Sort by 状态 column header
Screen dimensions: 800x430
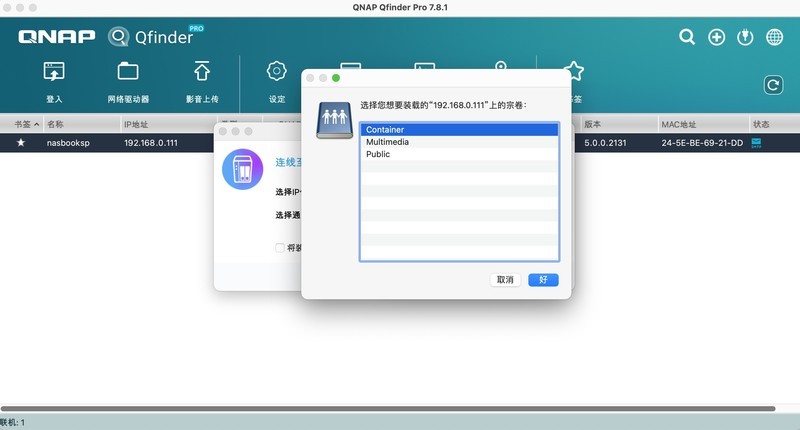click(774, 124)
